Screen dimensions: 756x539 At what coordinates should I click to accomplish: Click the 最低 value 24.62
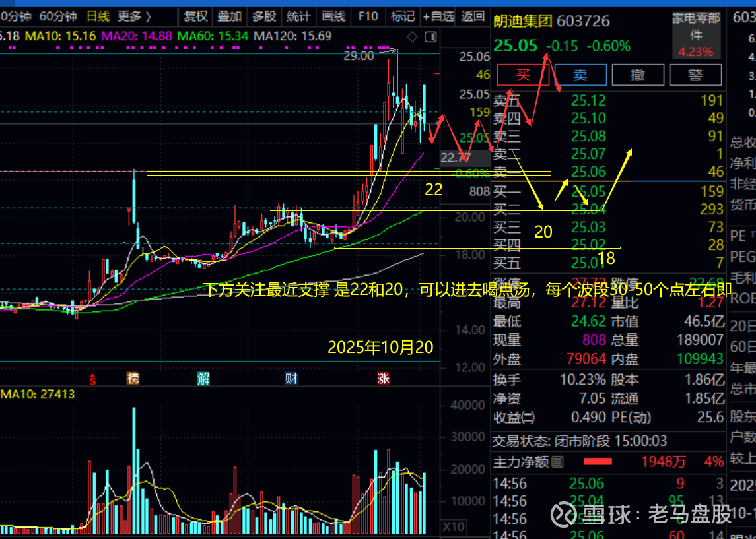[589, 321]
